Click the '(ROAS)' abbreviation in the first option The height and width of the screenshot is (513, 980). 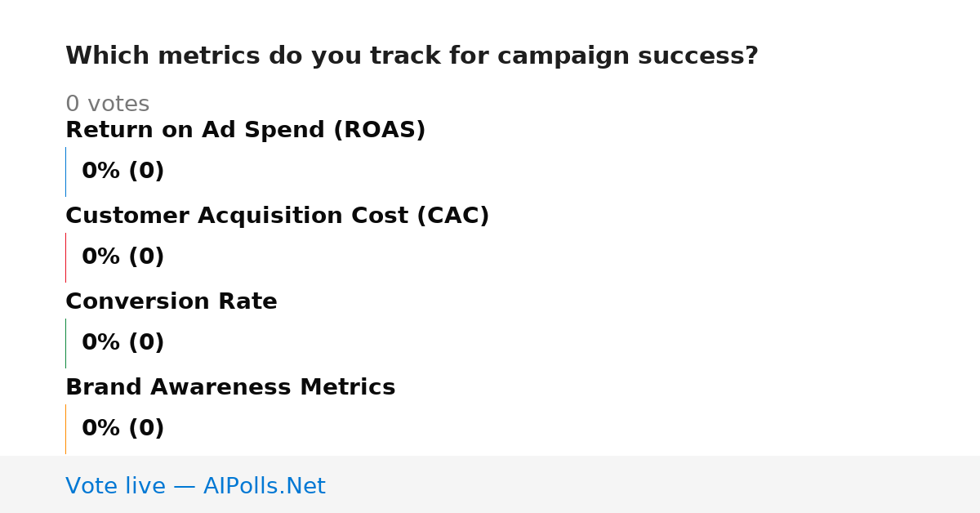coord(379,130)
